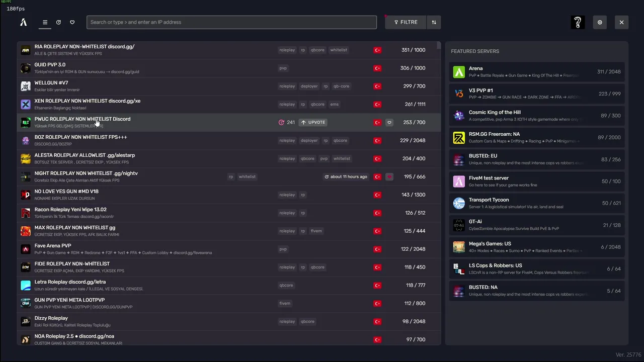
Task: Select the Letra Roleplay server name
Action: (70, 282)
